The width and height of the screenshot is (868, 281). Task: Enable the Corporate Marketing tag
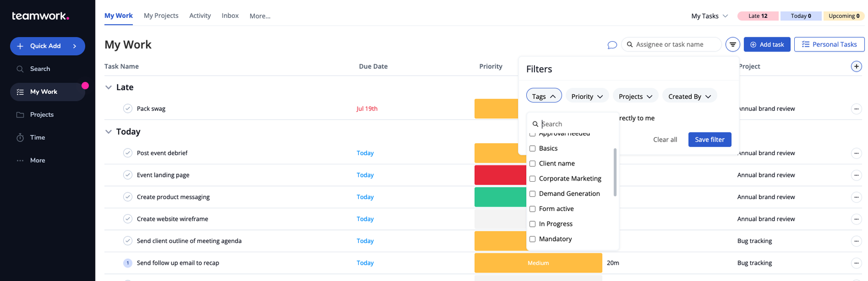click(532, 179)
